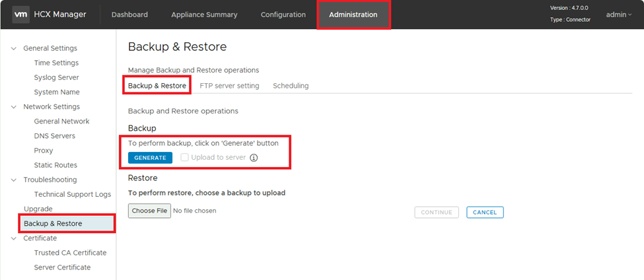Viewport: 644px width, 280px height.
Task: Select the Administration tab
Action: point(353,15)
